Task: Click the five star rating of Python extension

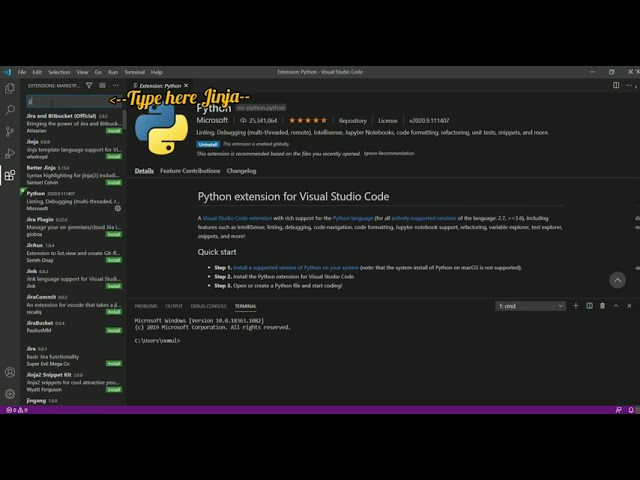Action: point(308,120)
